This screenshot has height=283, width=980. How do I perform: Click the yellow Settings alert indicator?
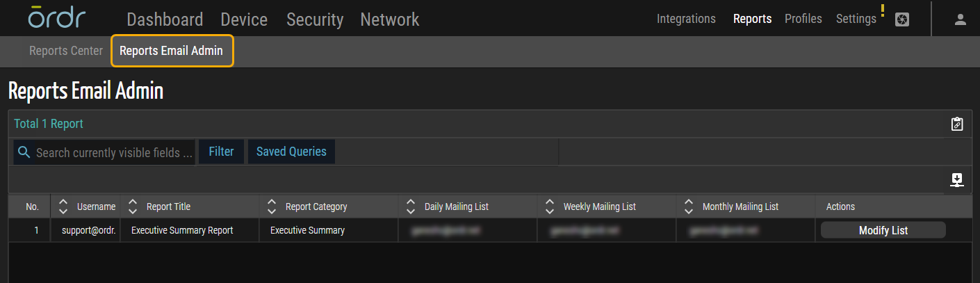[x=882, y=10]
